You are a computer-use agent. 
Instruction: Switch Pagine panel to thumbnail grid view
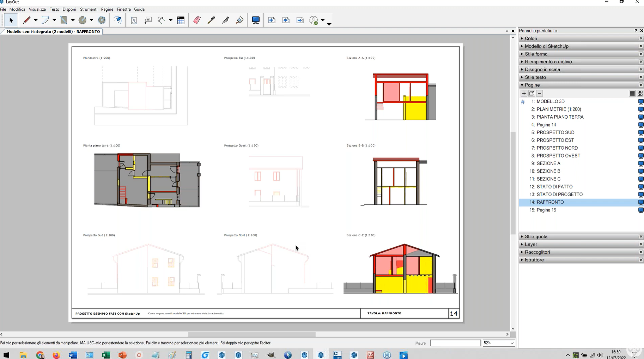[x=640, y=93]
